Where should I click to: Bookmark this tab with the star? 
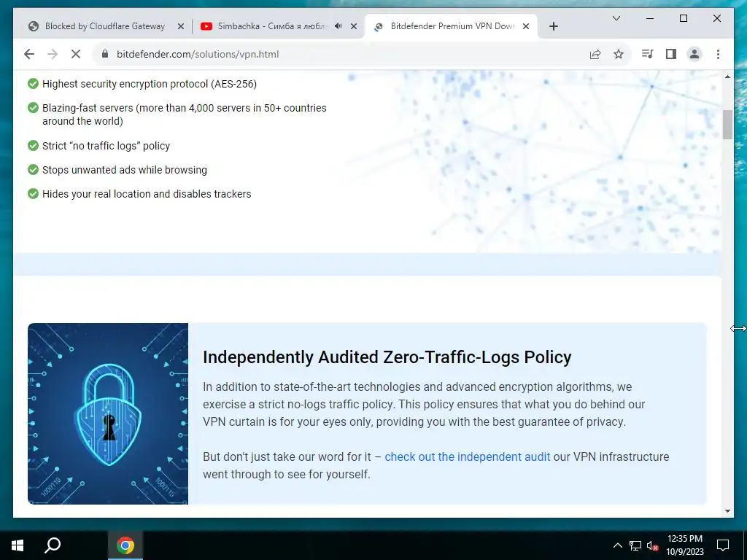pyautogui.click(x=619, y=54)
